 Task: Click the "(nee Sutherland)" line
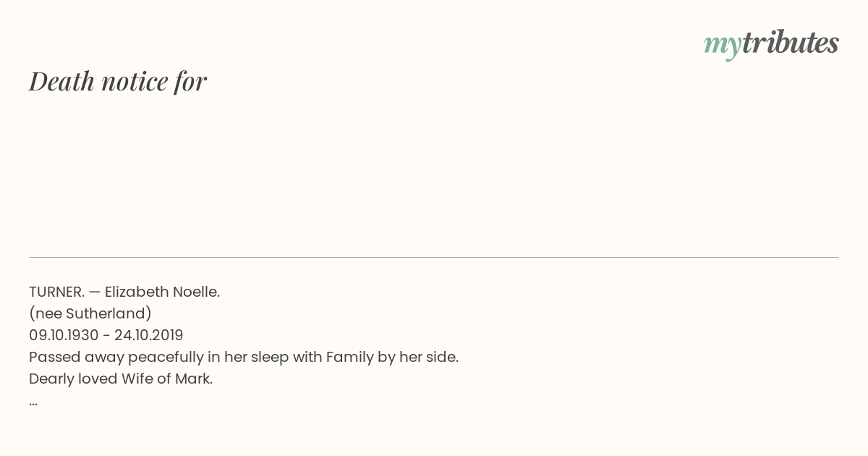(x=90, y=313)
